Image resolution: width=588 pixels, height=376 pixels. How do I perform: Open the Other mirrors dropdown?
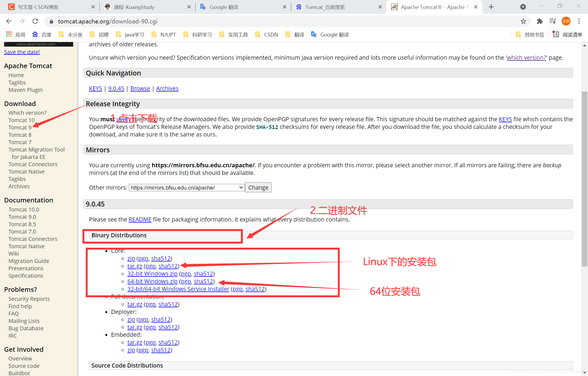[x=186, y=187]
